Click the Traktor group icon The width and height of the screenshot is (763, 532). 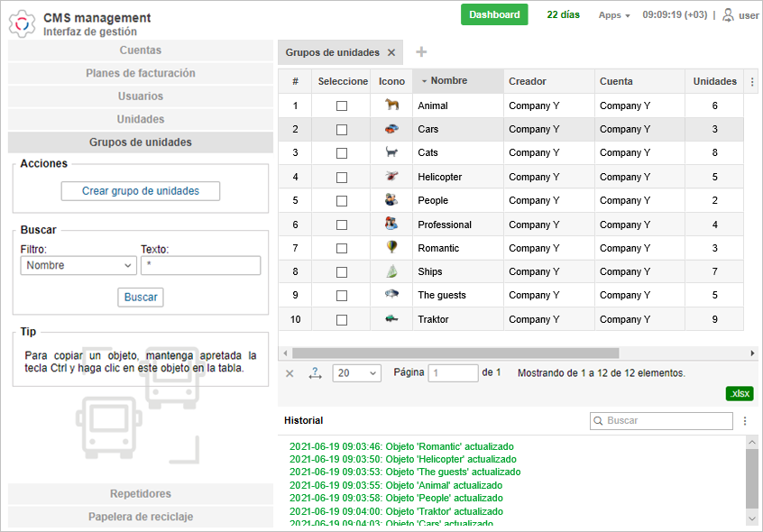(391, 318)
